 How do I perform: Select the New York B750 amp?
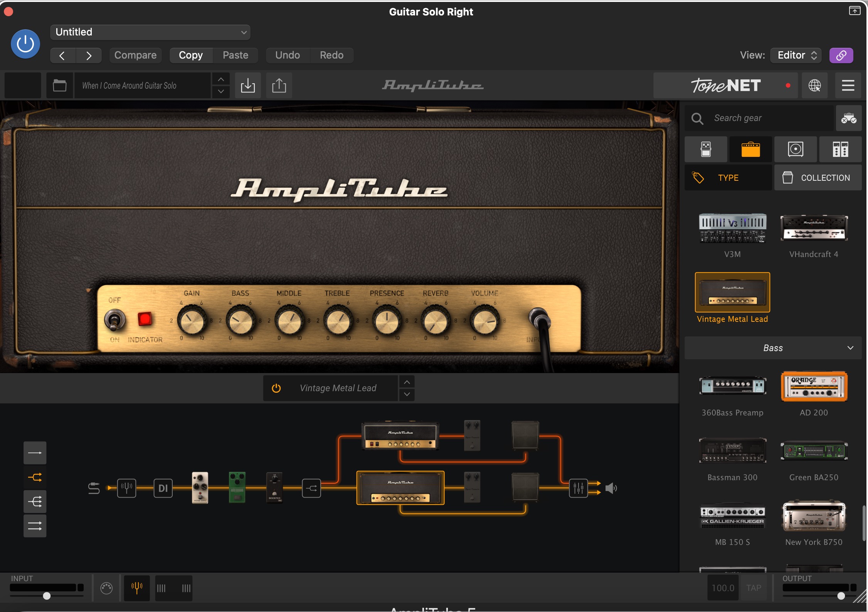pos(814,516)
